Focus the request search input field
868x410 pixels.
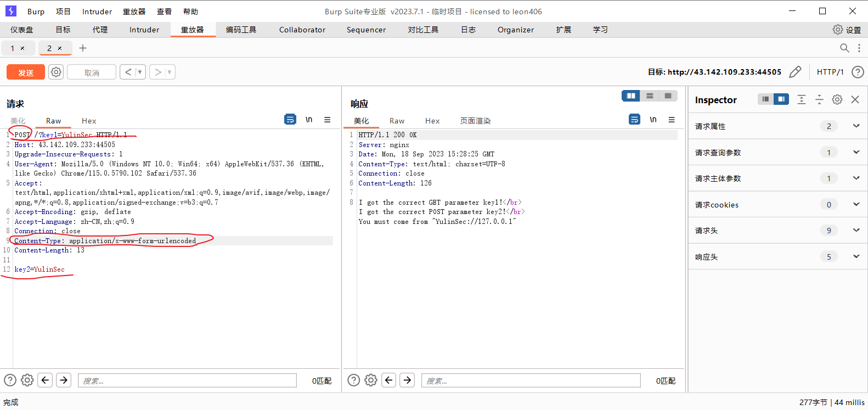pos(187,380)
